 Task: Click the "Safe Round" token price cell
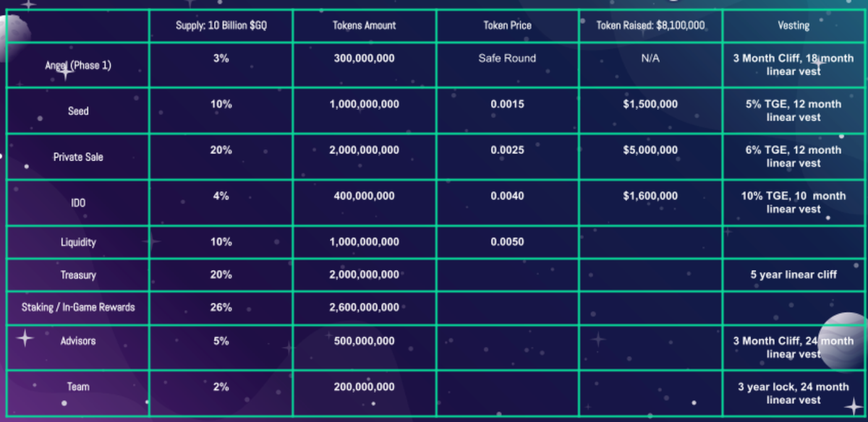[506, 59]
